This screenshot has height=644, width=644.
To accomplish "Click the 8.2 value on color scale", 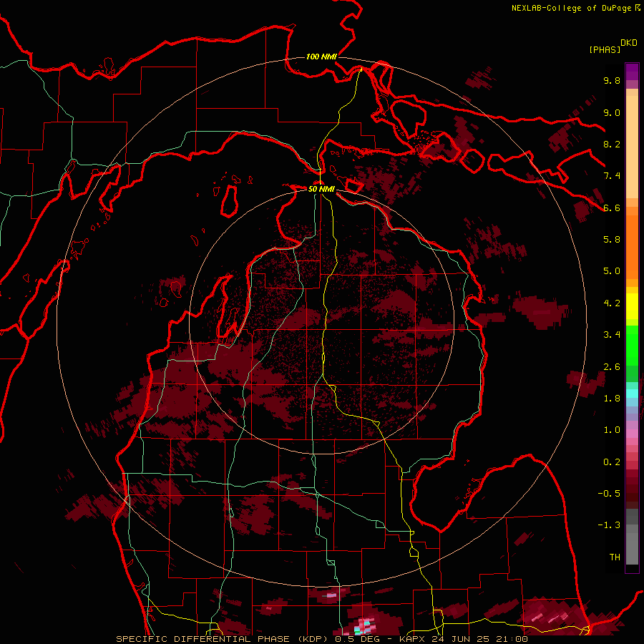I will (612, 144).
